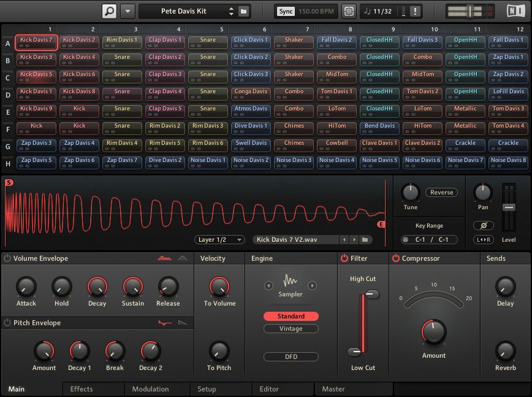The image size is (532, 397).
Task: Select Vintage engine mode
Action: pyautogui.click(x=291, y=329)
